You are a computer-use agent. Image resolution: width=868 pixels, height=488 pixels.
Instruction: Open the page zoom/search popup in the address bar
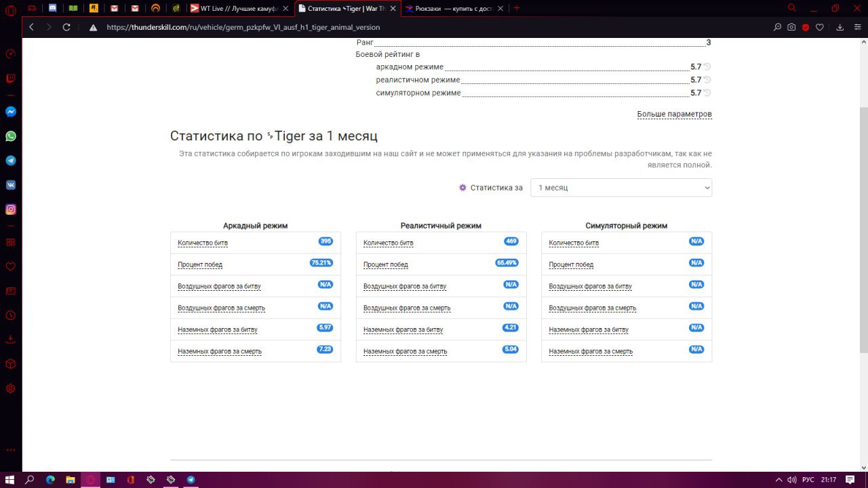tap(778, 27)
